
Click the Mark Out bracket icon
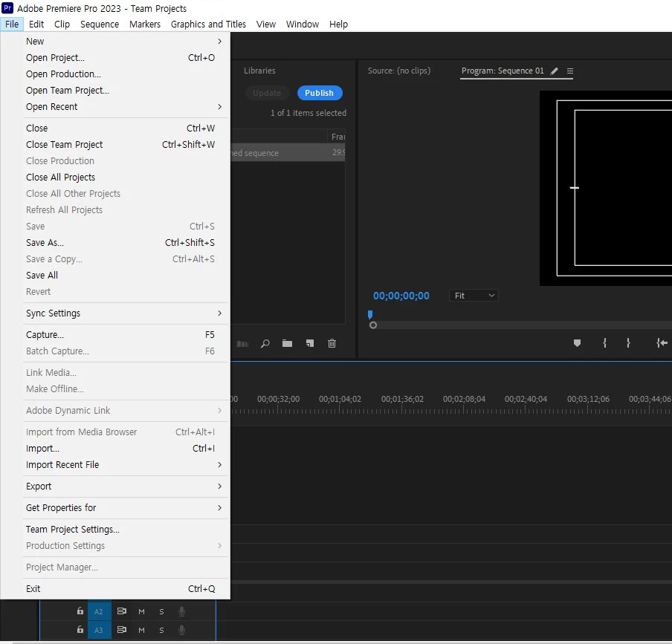628,343
